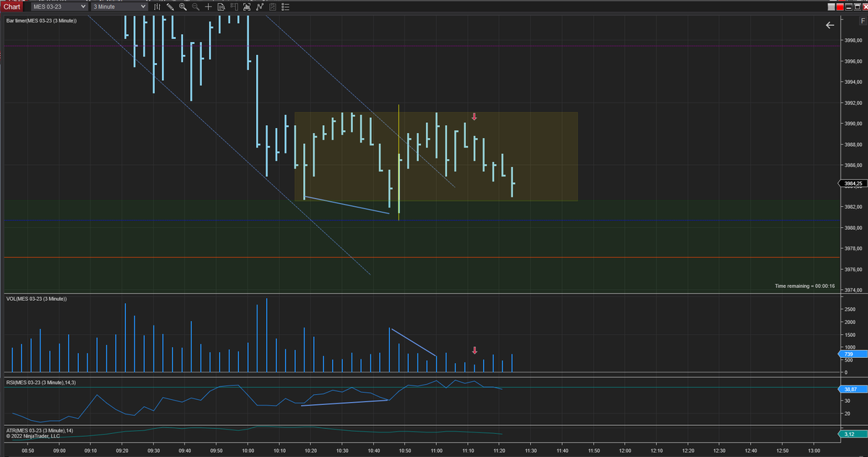Click the zoom out magnifier icon
Viewport: 868px width, 457px height.
click(196, 7)
